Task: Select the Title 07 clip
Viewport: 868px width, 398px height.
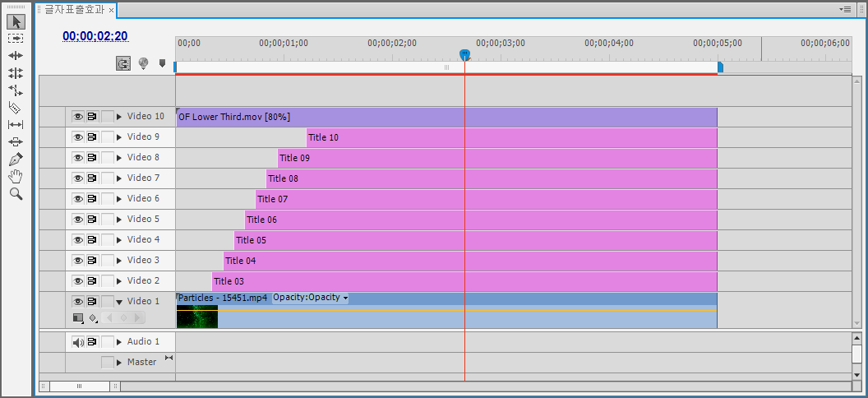Action: [x=486, y=199]
